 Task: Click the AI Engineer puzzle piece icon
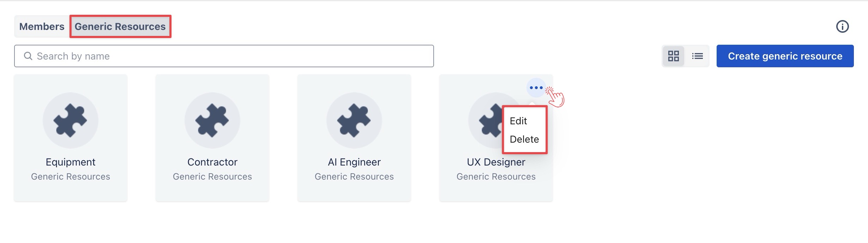pyautogui.click(x=354, y=120)
